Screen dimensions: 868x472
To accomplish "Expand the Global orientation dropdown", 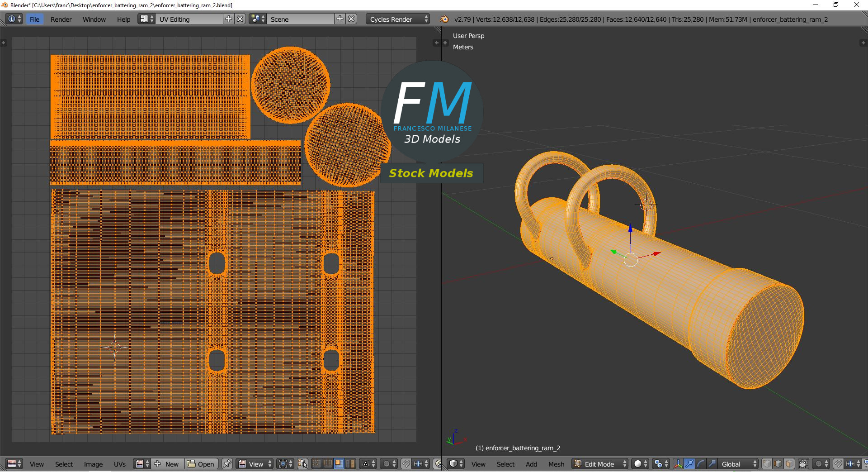I will click(739, 464).
